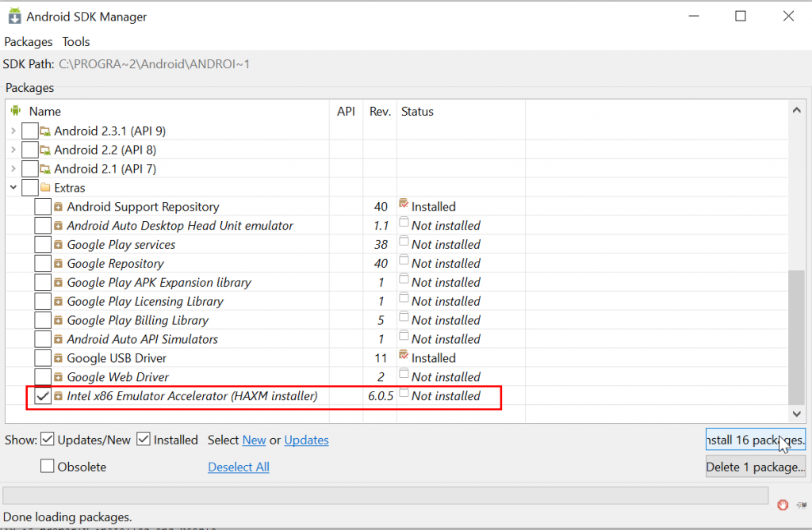
Task: Select the Android Auto API Simulators row text
Action: tap(143, 339)
